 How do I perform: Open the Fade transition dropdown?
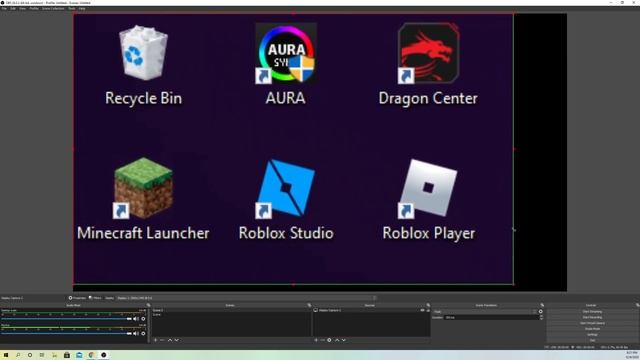tap(484, 312)
